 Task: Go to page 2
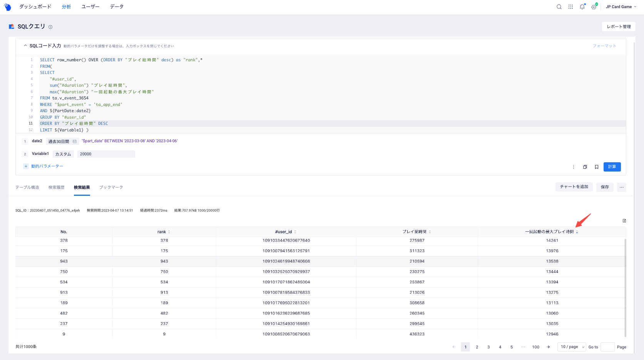point(477,347)
